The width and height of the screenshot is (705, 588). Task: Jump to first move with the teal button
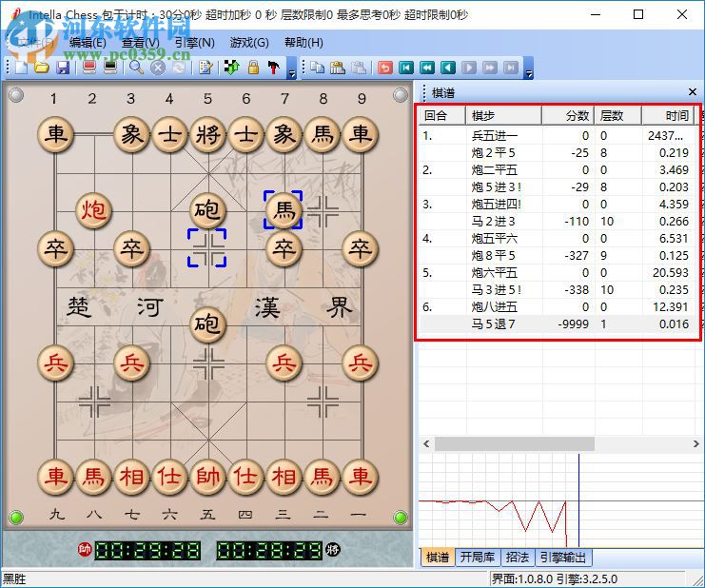tap(406, 68)
